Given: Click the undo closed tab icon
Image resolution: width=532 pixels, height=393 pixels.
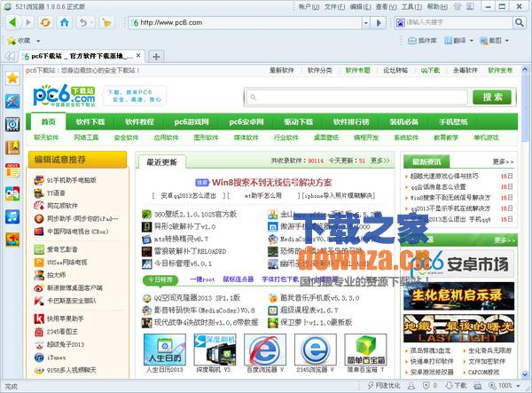Looking at the screenshot, I should pyautogui.click(x=82, y=23).
